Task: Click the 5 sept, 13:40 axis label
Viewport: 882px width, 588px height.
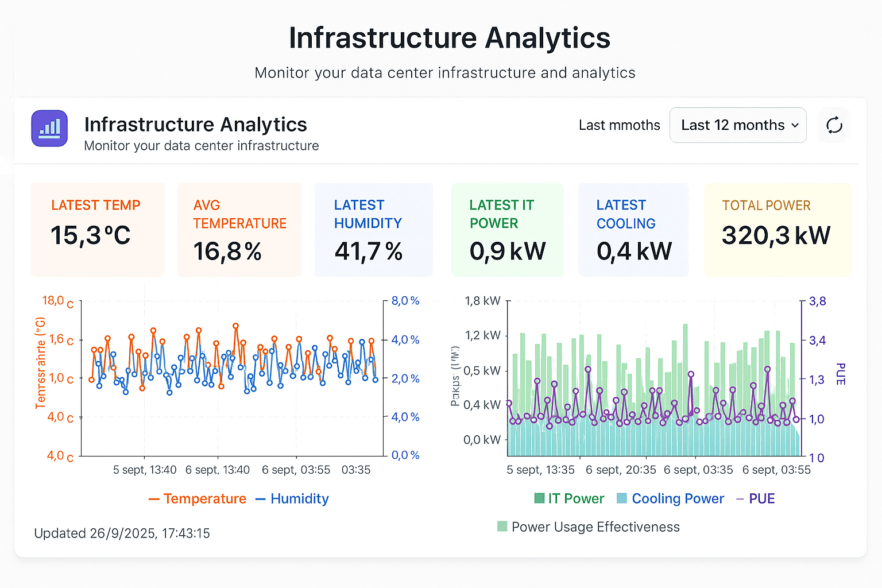Action: click(145, 470)
